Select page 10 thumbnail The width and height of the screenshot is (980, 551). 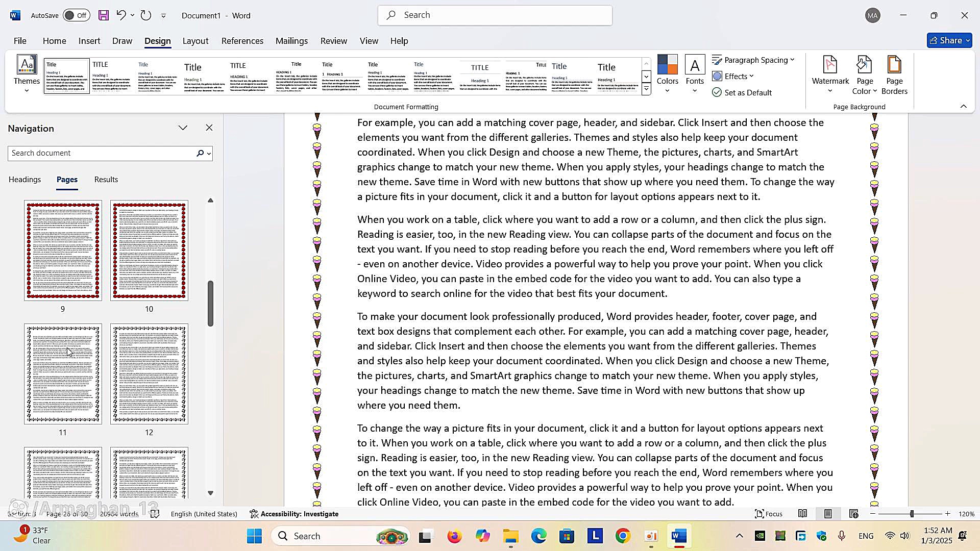pyautogui.click(x=149, y=250)
